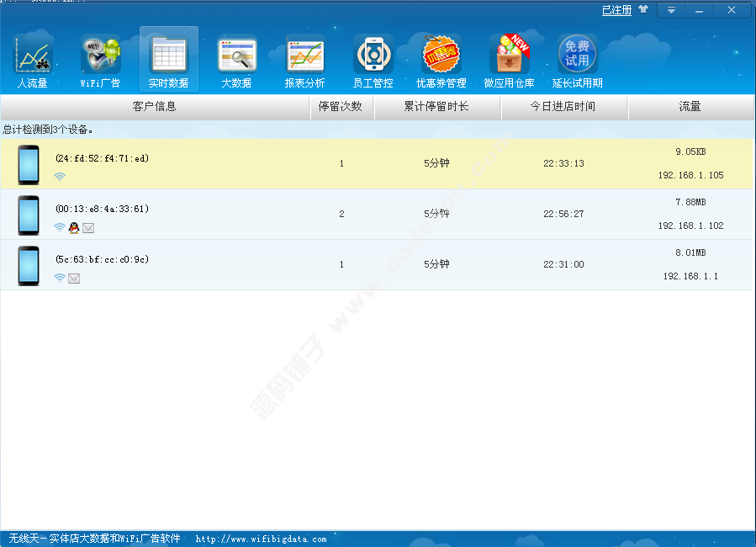The image size is (756, 547).
Task: Expand the title bar dropdown menu arrow
Action: point(670,10)
